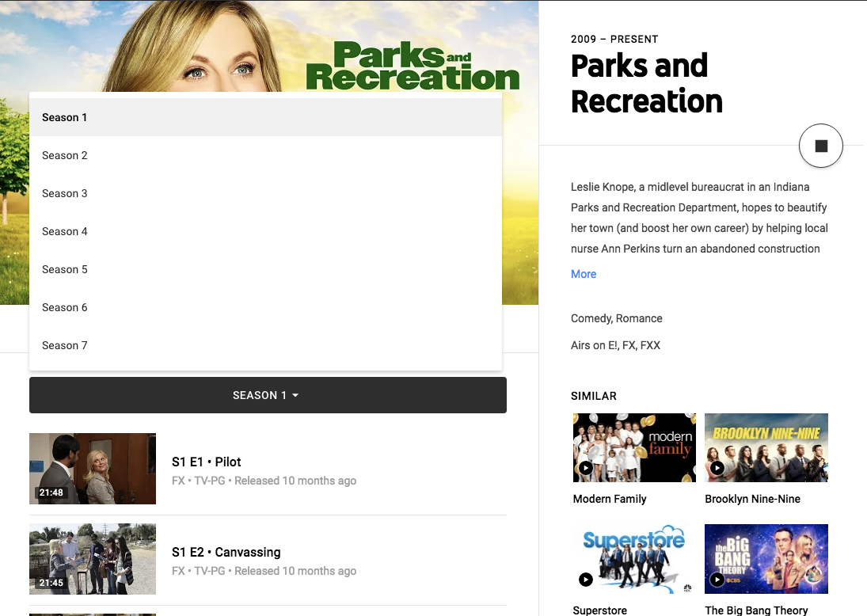Click the 'Comedy, Romance' genre text
The image size is (867, 616).
617,318
